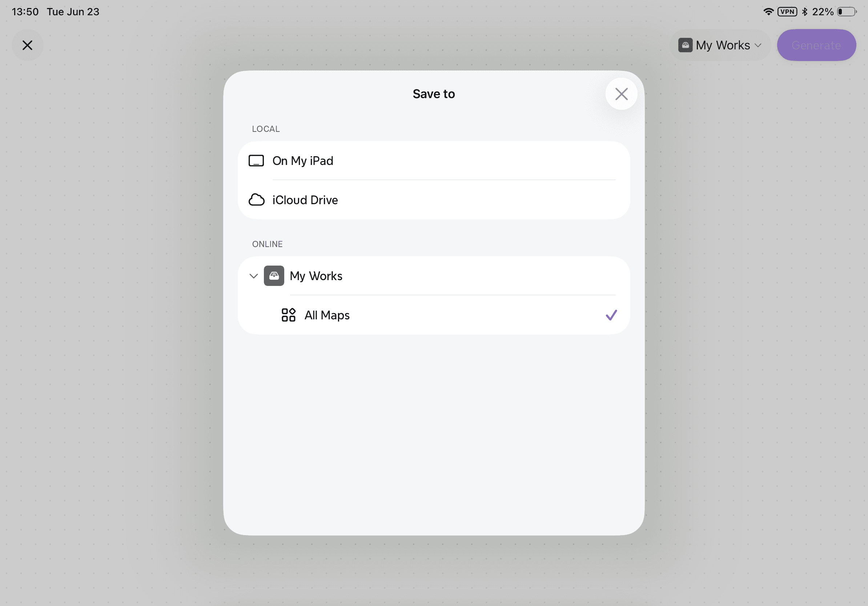Screen dimensions: 868x606
Task: Click the 22% battery percentage text
Action: point(823,12)
